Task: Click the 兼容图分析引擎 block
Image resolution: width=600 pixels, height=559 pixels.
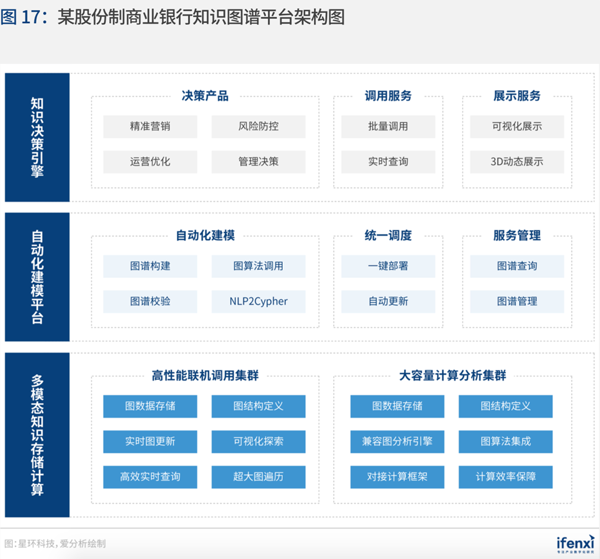Action: tap(397, 442)
